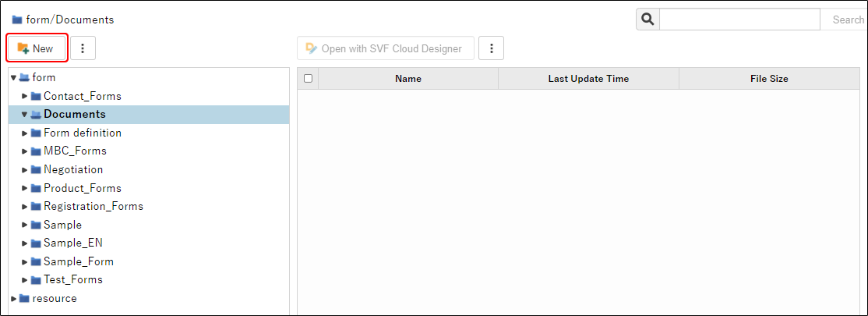Expand the Sample folder arrow
The image size is (868, 316).
click(24, 225)
